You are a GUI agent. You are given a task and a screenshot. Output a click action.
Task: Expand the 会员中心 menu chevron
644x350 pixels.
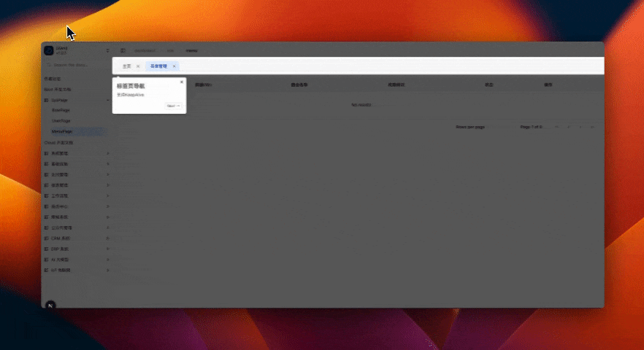click(107, 207)
